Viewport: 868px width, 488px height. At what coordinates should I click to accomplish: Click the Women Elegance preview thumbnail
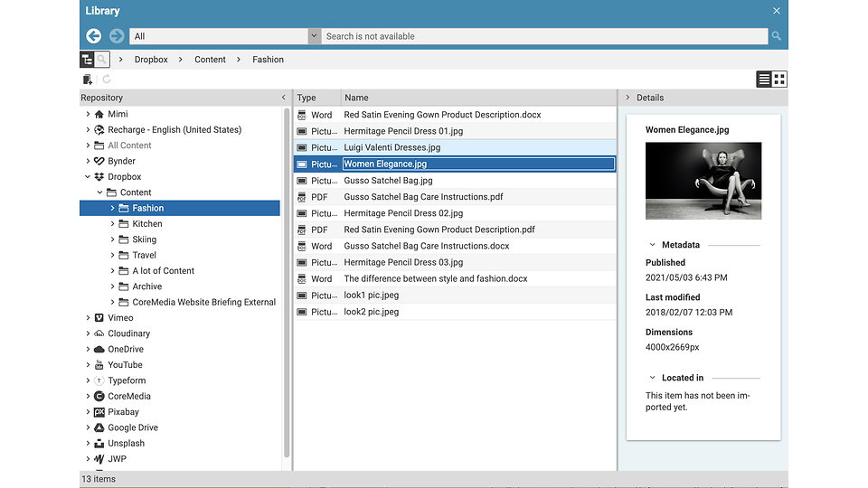(703, 181)
